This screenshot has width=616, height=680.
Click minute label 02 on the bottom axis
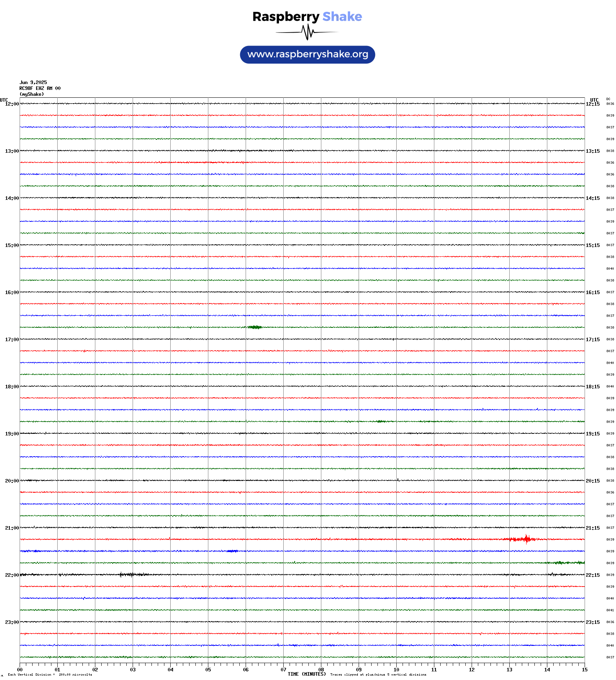95,670
